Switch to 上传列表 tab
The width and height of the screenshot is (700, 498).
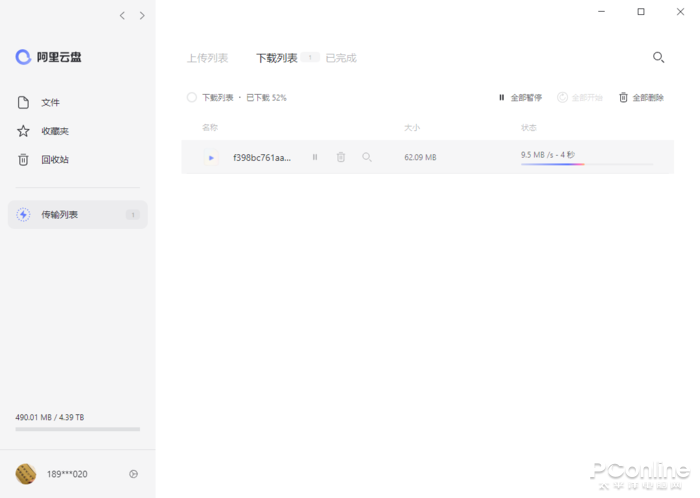point(207,58)
